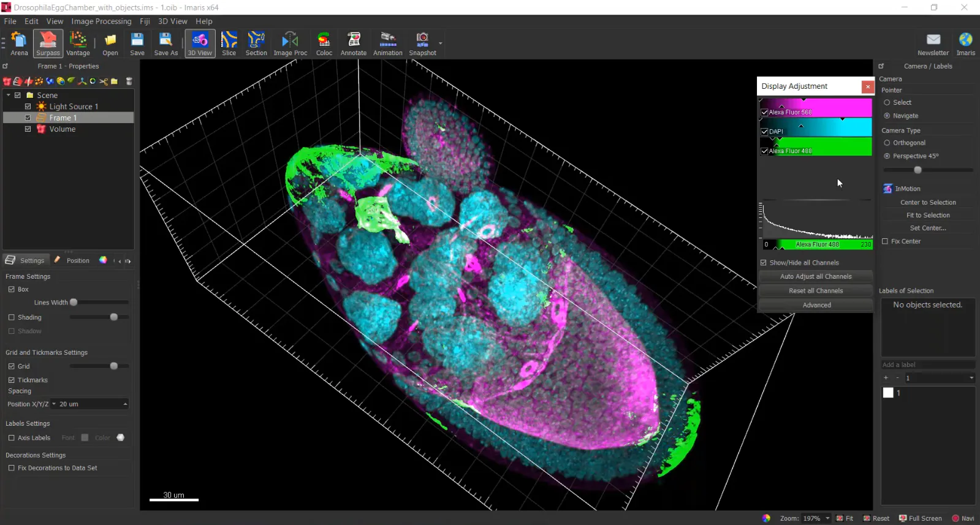Enable the Shading checkbox
This screenshot has width=980, height=525.
pyautogui.click(x=11, y=317)
